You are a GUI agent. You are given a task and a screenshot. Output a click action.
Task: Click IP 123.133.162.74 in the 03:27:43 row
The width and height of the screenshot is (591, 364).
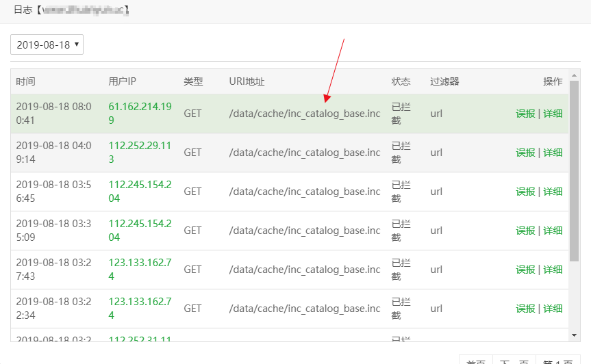click(140, 269)
